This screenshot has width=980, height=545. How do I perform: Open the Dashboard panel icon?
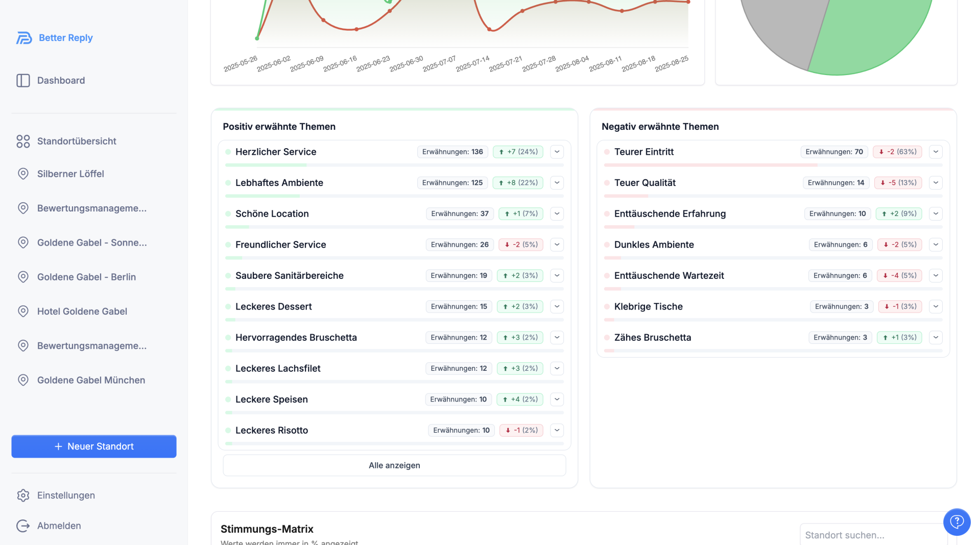pos(23,81)
